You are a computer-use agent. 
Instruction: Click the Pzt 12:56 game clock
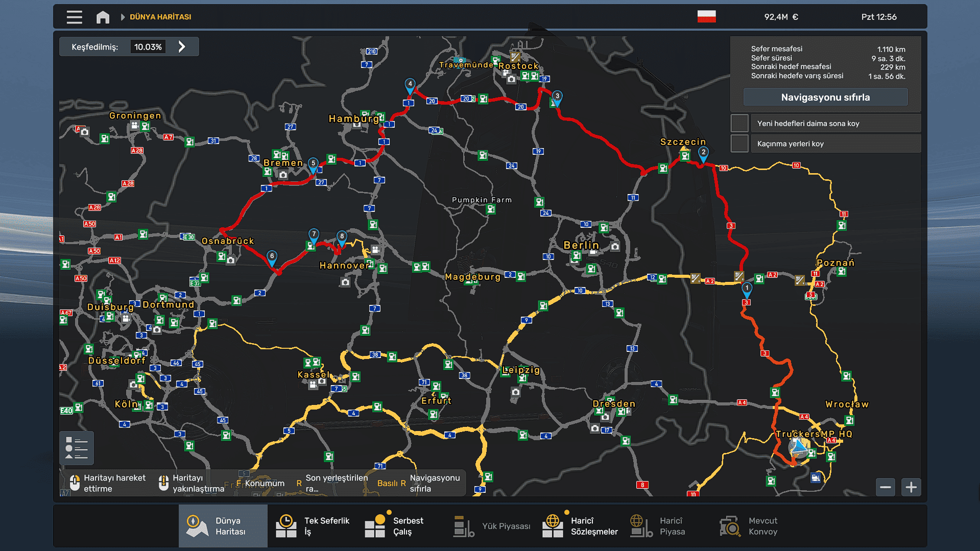879,17
